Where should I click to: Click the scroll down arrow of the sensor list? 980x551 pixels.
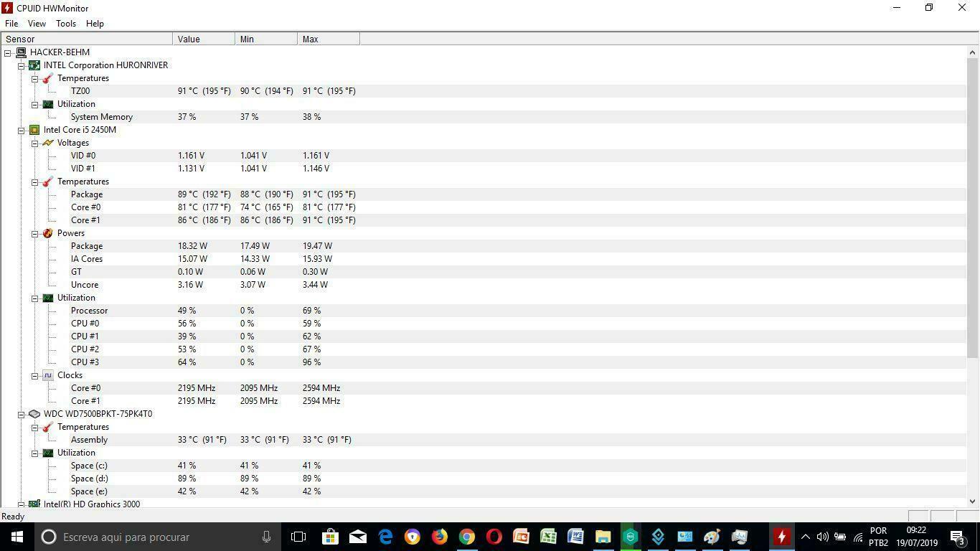(973, 501)
